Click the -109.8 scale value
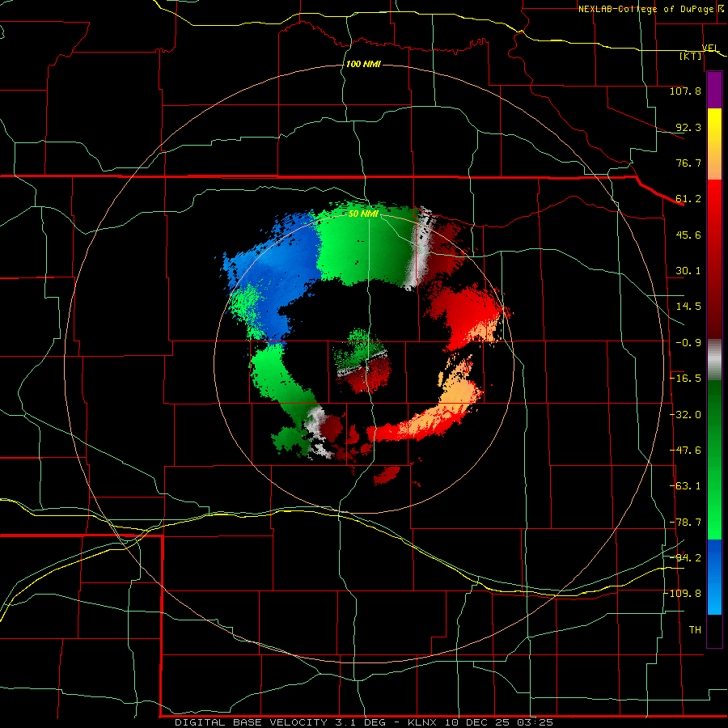 coord(684,594)
